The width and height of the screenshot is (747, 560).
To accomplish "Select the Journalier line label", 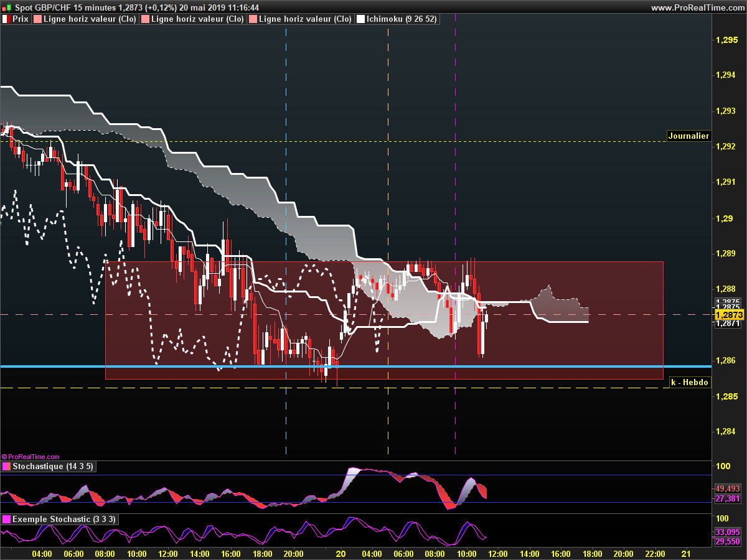I will [688, 136].
